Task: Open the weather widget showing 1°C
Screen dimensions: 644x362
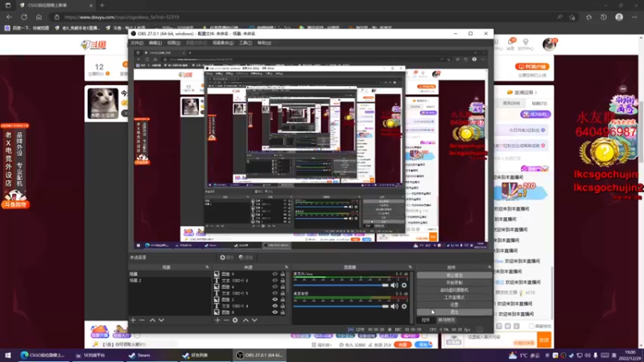Action: (524, 356)
